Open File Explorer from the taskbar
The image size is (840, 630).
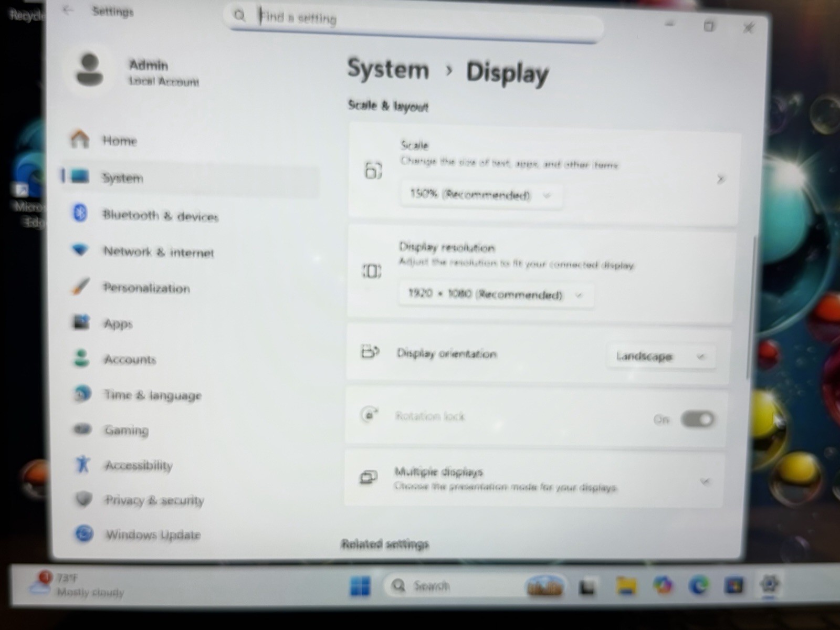[x=626, y=585]
